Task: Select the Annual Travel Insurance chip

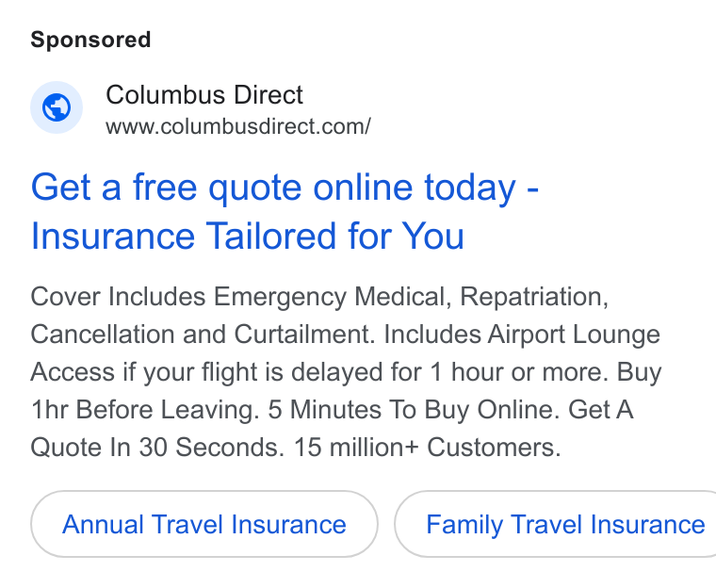Action: click(x=204, y=524)
